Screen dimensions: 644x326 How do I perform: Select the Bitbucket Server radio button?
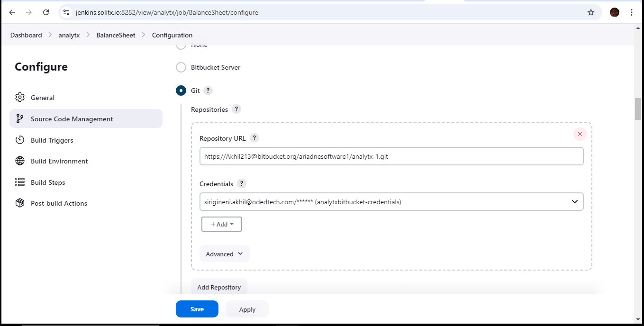tap(181, 67)
